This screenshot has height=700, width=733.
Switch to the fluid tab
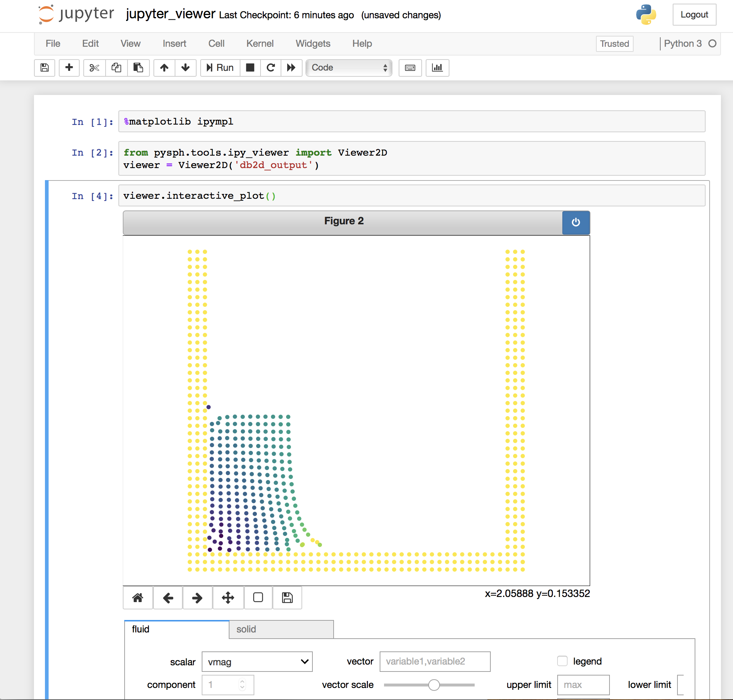pos(176,629)
